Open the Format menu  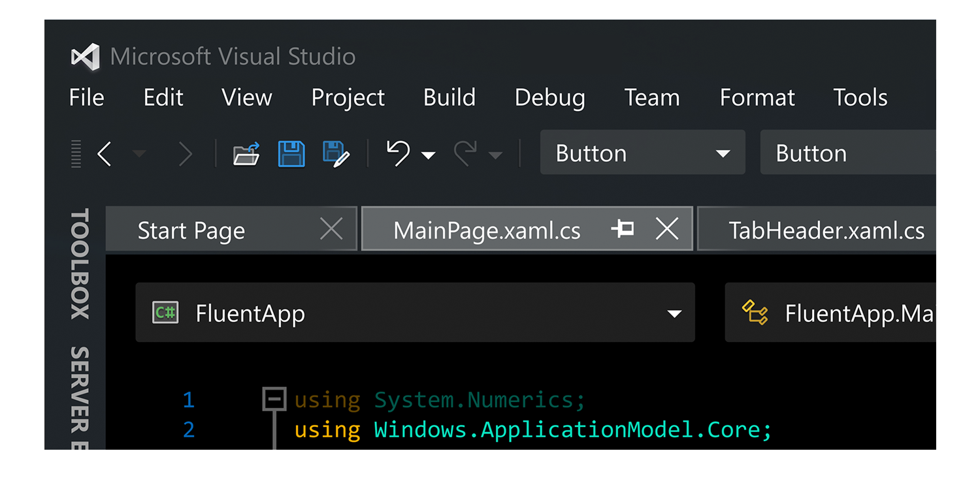click(757, 98)
